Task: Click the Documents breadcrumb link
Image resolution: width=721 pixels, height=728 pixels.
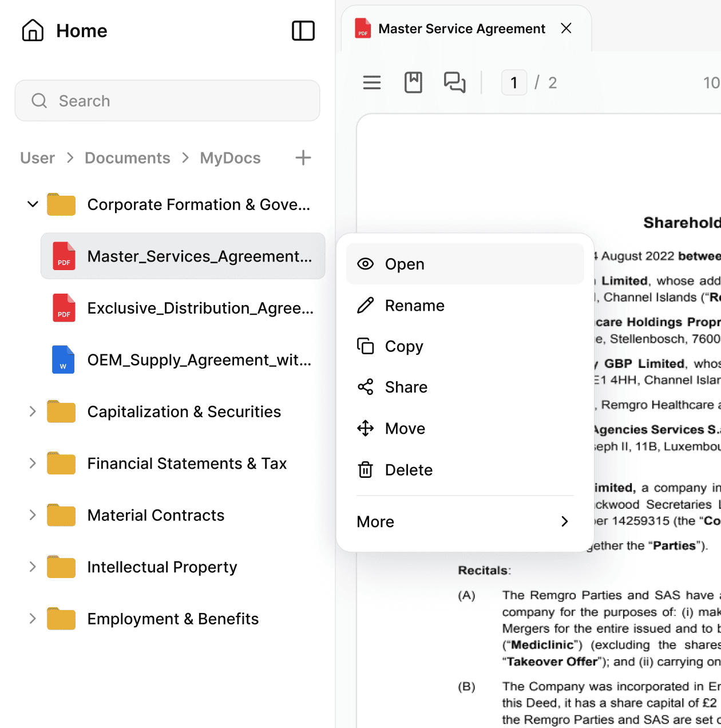Action: coord(127,157)
